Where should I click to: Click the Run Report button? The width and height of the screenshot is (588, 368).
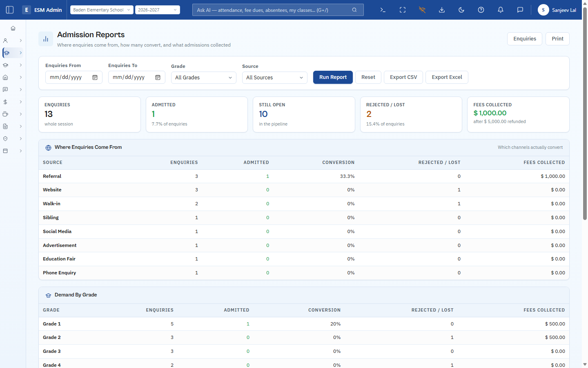pos(333,77)
